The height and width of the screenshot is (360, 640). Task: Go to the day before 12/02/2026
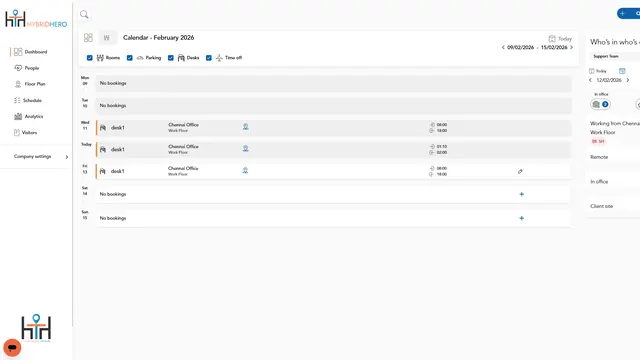[x=590, y=80]
